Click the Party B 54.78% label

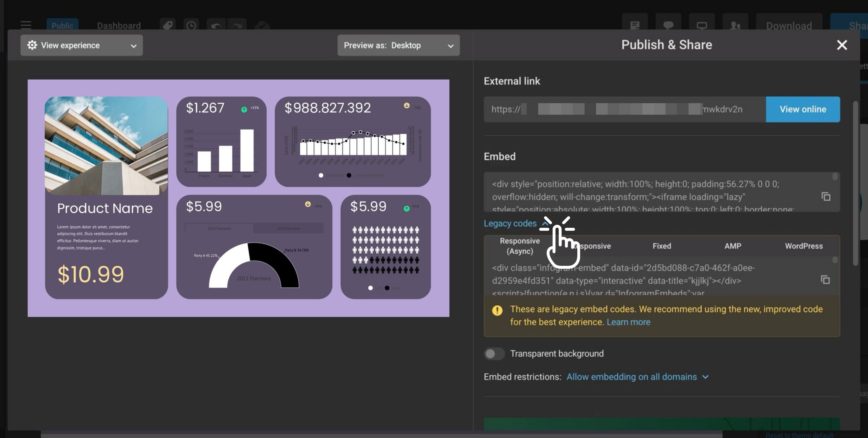[x=297, y=250]
